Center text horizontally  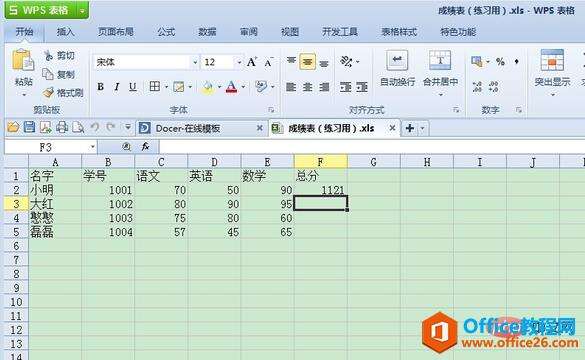pos(307,87)
